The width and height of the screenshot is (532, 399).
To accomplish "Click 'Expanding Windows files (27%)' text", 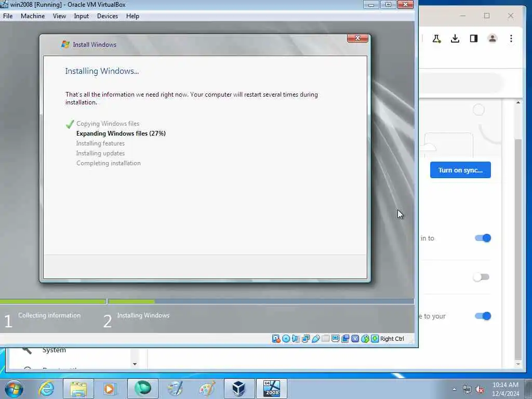I will 121,134.
